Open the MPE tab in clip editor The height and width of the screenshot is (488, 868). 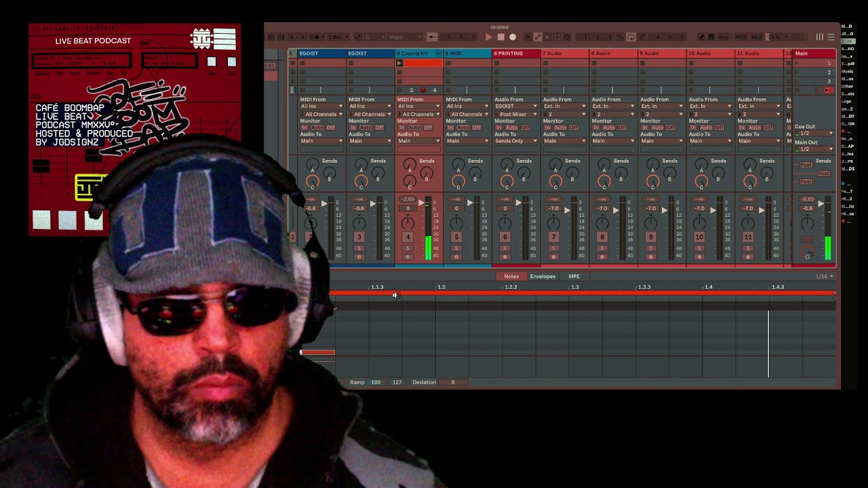(x=574, y=277)
